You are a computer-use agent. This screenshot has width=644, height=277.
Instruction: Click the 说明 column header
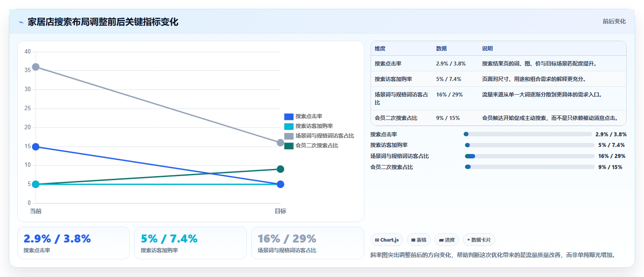pyautogui.click(x=488, y=49)
